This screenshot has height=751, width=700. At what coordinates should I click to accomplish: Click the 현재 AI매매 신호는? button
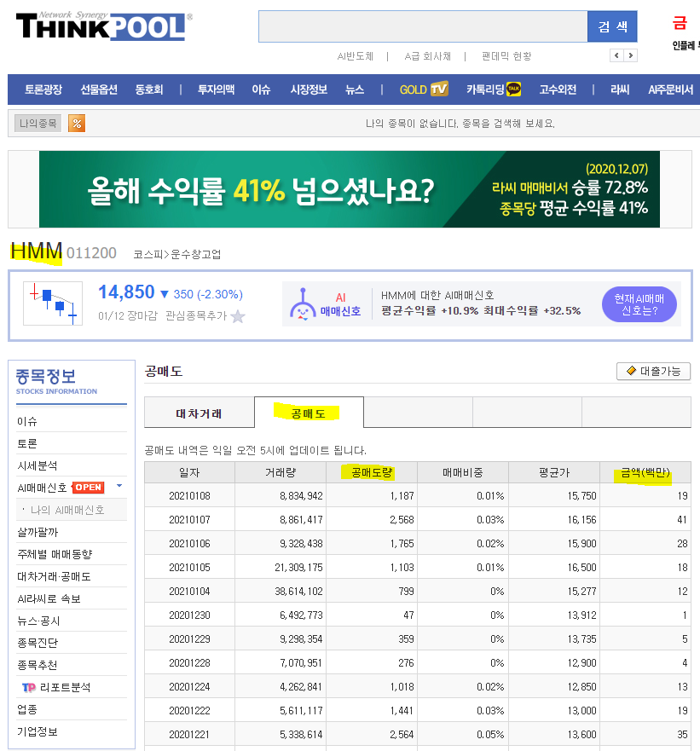point(639,304)
